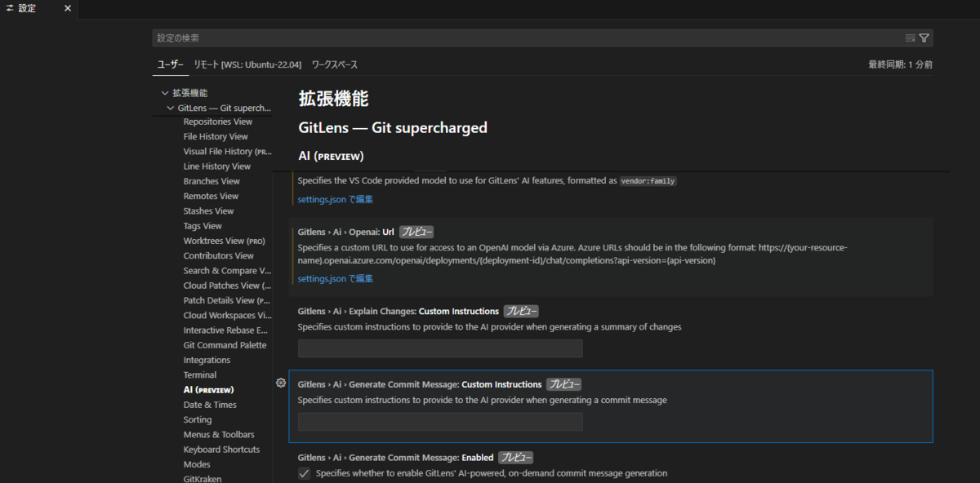Viewport: 980px width, 483px height.
Task: Select Terminal tree item
Action: pyautogui.click(x=200, y=374)
